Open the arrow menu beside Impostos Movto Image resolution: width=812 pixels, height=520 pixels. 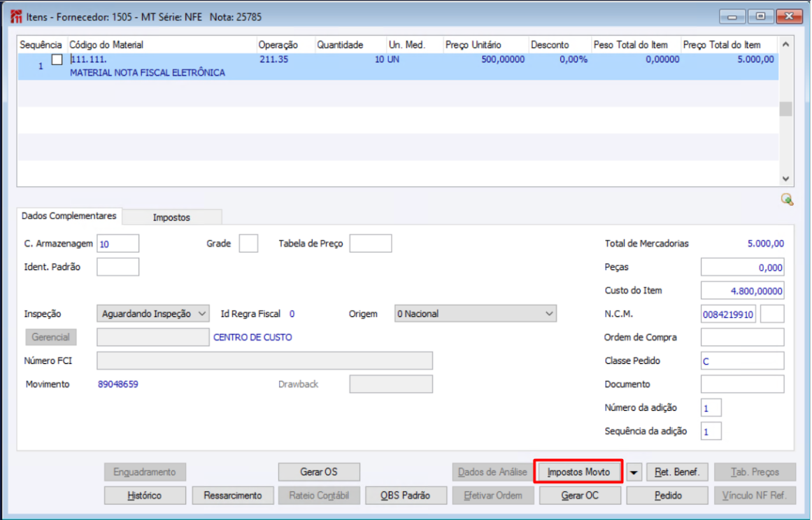[634, 472]
